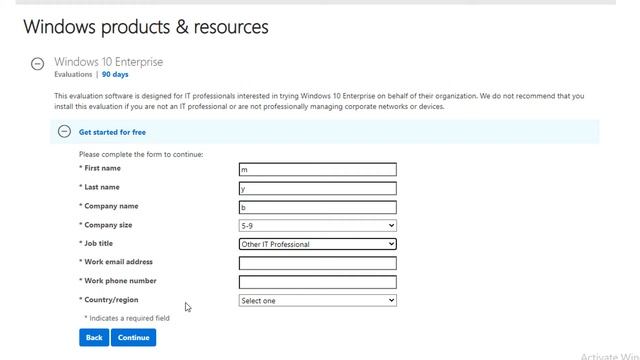Viewport: 640px width, 360px height.
Task: Collapse the Windows 10 Enterprise section icon
Action: pos(38,64)
